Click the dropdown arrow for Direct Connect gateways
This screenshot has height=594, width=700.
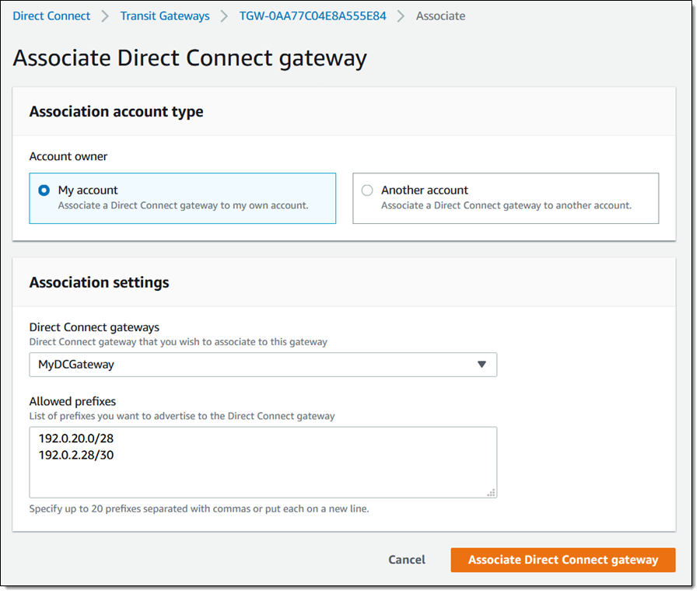(x=481, y=364)
